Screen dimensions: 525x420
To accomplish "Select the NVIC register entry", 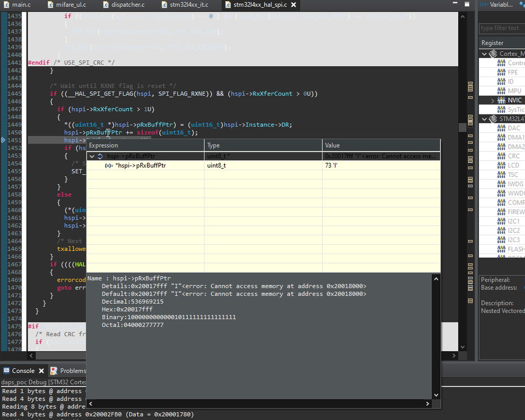I will click(514, 100).
